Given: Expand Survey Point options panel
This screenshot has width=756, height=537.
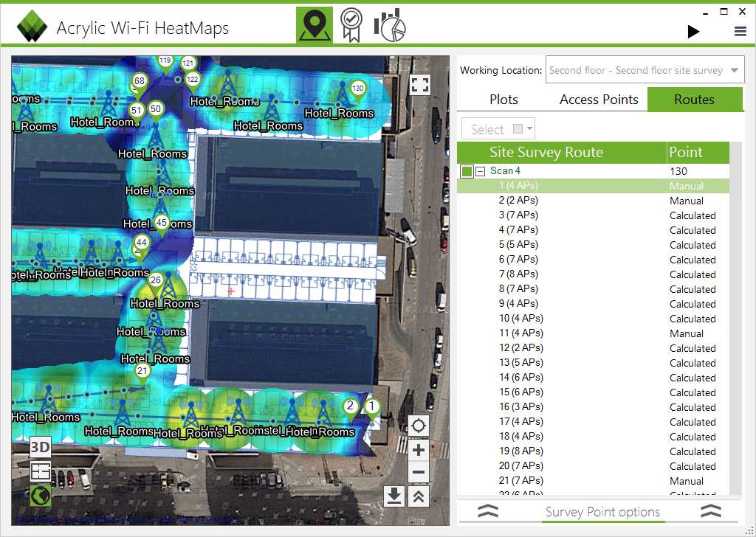Looking at the screenshot, I should pyautogui.click(x=602, y=511).
